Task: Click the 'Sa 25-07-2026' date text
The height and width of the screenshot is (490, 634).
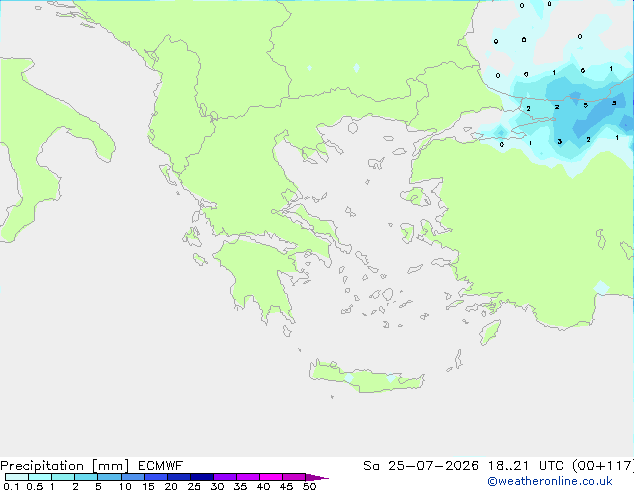Action: pyautogui.click(x=421, y=466)
